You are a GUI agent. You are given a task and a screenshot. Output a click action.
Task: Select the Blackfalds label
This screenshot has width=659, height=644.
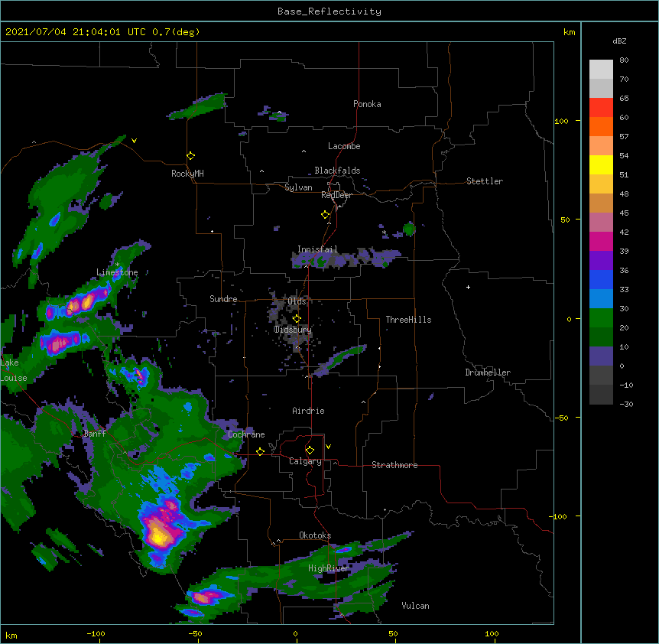pyautogui.click(x=337, y=171)
